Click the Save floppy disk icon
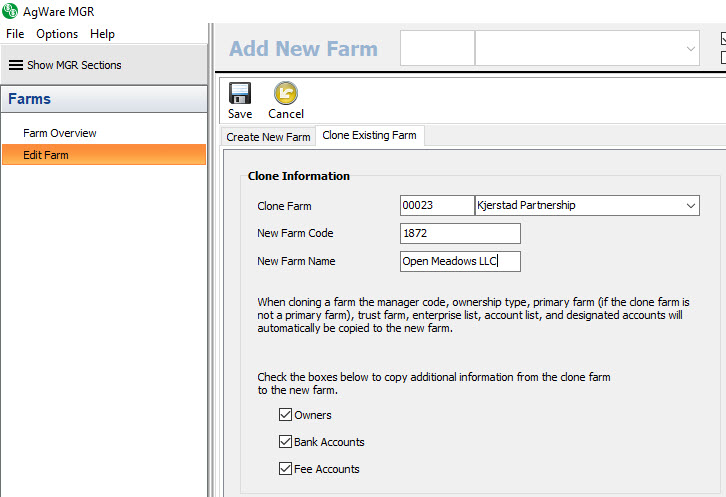This screenshot has height=497, width=726. click(x=240, y=93)
